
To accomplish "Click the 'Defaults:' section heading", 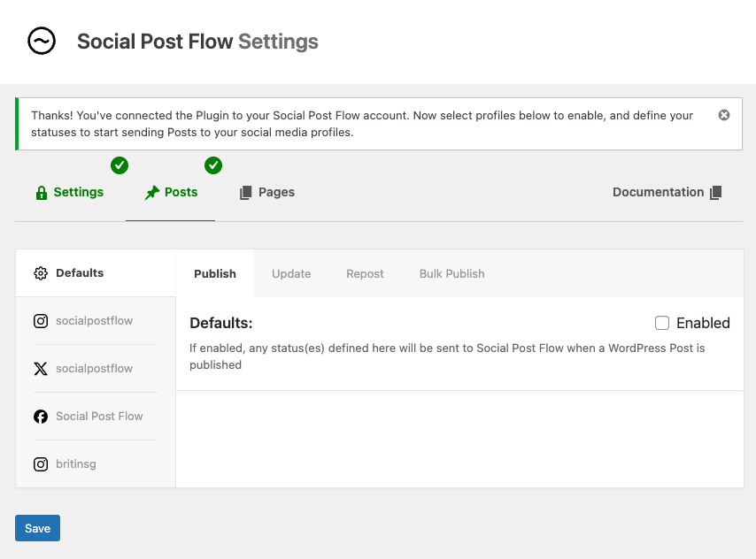I will (220, 323).
